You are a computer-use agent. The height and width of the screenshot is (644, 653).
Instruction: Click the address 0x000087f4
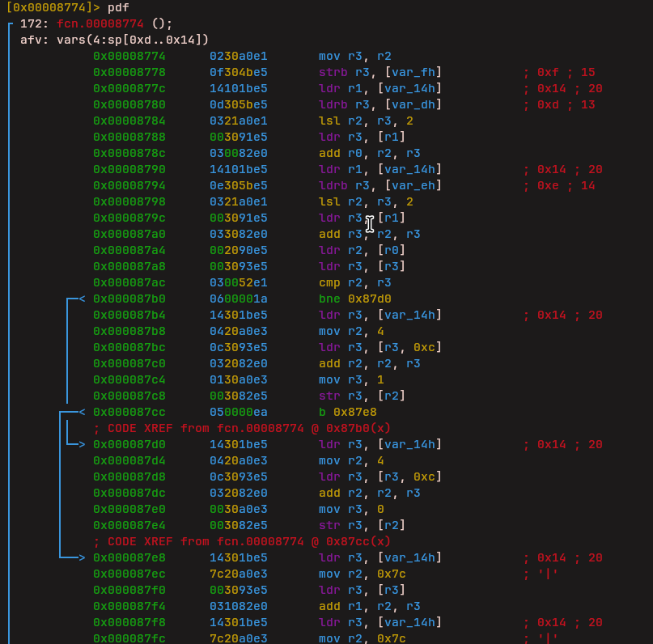[x=129, y=606]
